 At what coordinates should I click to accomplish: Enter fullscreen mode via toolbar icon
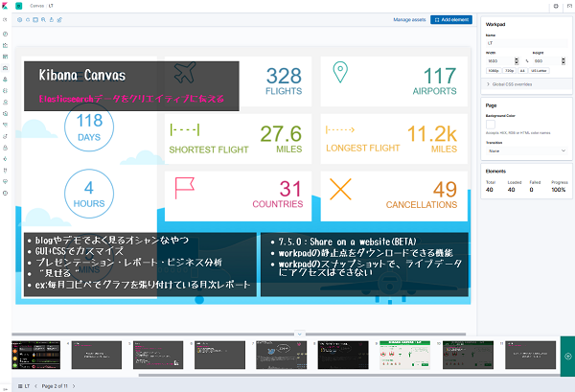[x=35, y=20]
